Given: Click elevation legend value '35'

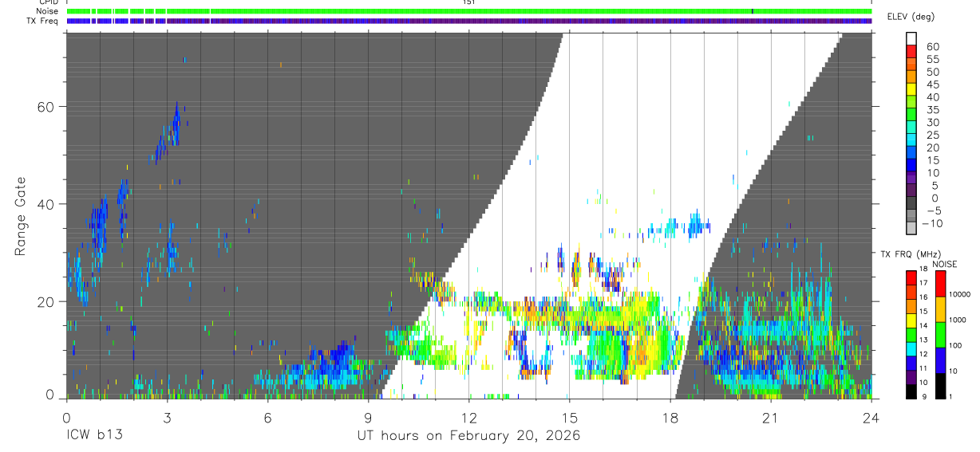Looking at the screenshot, I should point(932,109).
